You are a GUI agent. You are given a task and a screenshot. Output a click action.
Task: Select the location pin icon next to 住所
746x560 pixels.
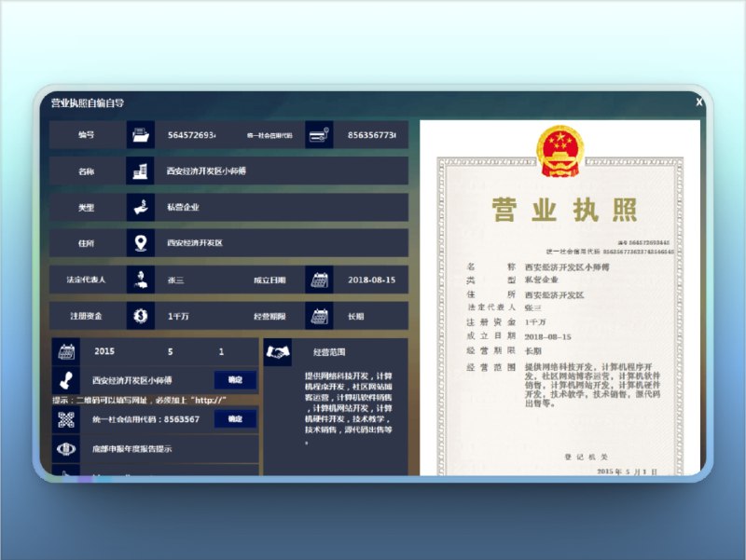[x=140, y=243]
